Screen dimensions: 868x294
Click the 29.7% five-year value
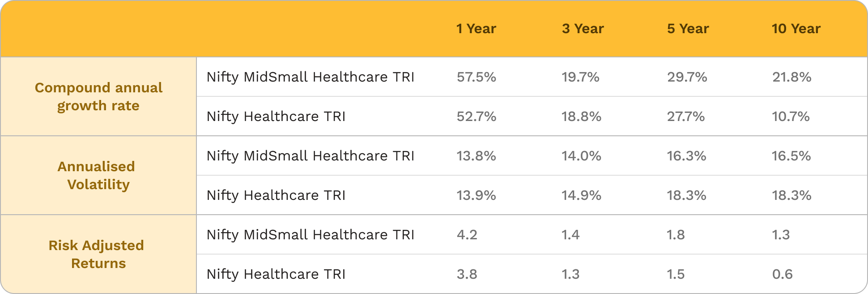pyautogui.click(x=687, y=77)
